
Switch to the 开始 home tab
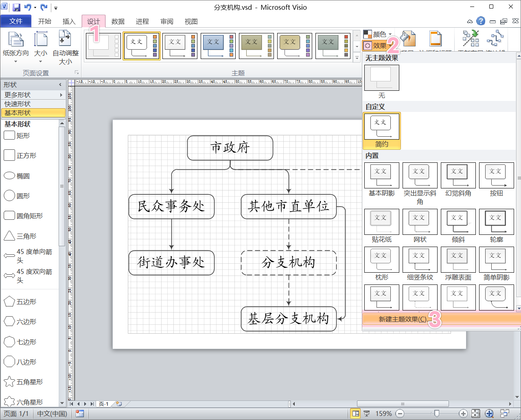click(45, 22)
